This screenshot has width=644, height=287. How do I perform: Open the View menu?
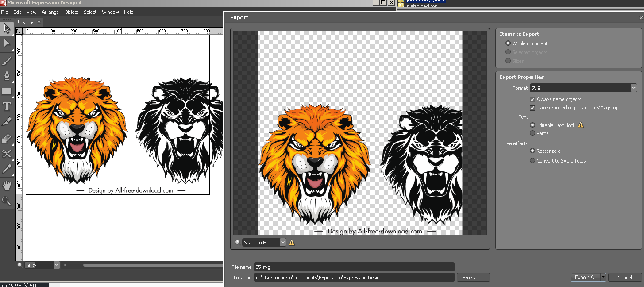point(31,12)
